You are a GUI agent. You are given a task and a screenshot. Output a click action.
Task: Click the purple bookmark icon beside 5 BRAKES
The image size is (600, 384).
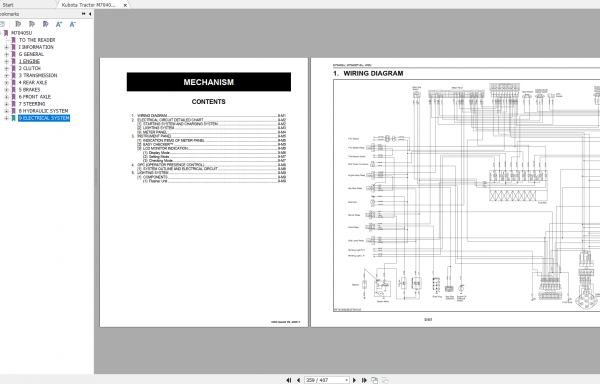point(13,89)
